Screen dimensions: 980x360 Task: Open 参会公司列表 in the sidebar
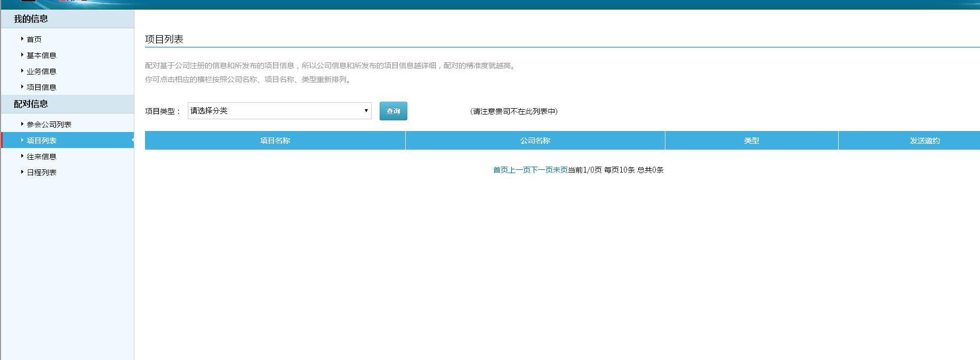tap(49, 125)
